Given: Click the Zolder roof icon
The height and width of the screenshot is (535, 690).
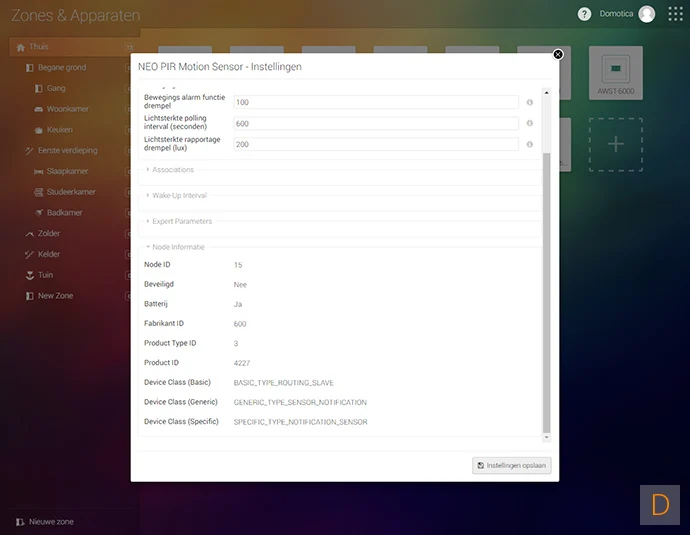Looking at the screenshot, I should click(29, 234).
